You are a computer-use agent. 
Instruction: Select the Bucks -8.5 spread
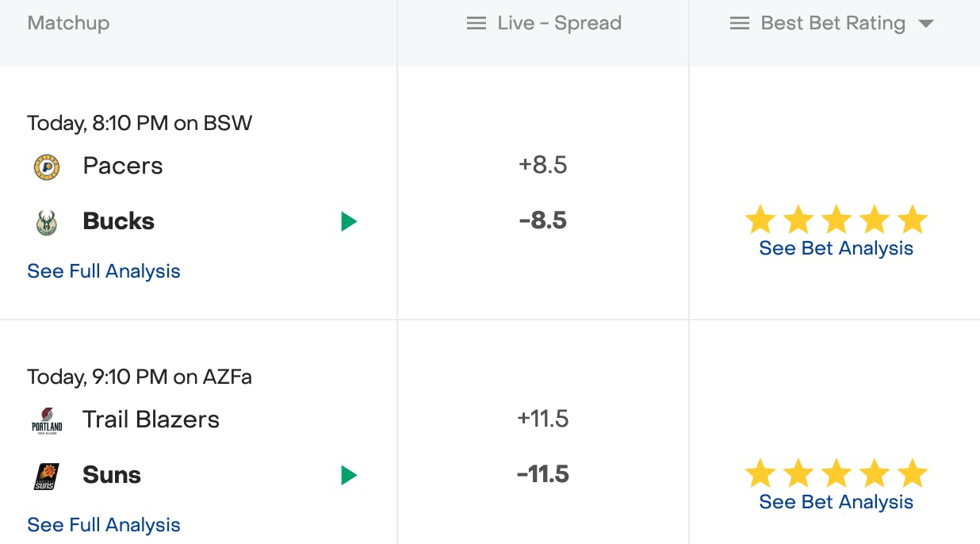point(543,220)
